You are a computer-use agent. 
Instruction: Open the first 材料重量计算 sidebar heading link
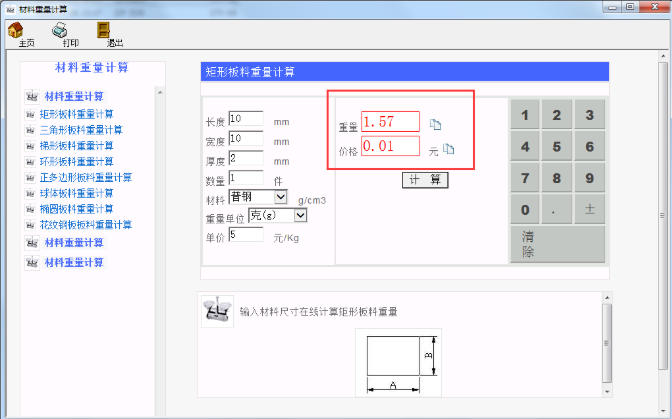pyautogui.click(x=74, y=96)
